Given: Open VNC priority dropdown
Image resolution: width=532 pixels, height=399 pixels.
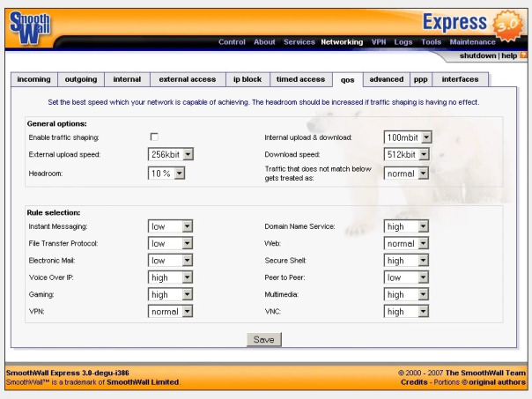Looking at the screenshot, I should [406, 311].
